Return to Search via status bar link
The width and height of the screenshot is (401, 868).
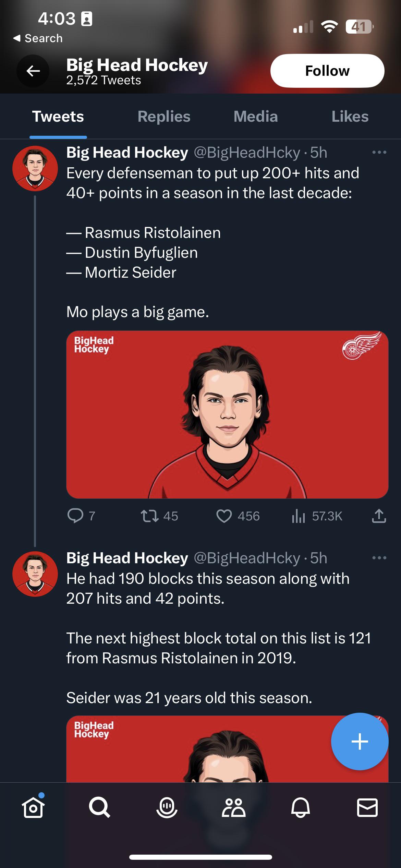38,38
